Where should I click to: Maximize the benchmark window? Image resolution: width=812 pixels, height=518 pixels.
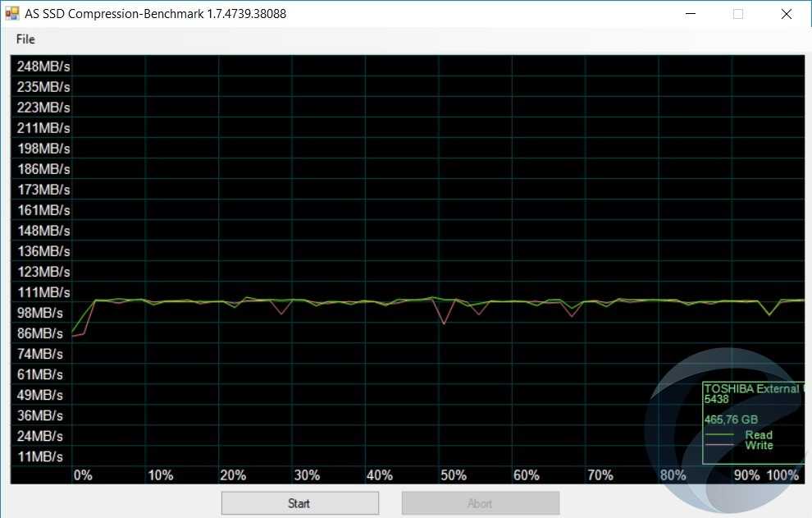tap(738, 13)
